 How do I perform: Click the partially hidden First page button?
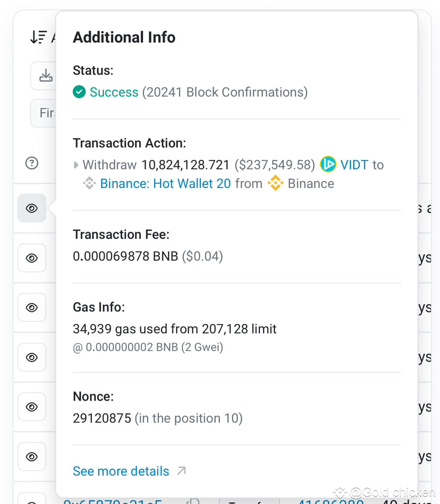pos(44,113)
